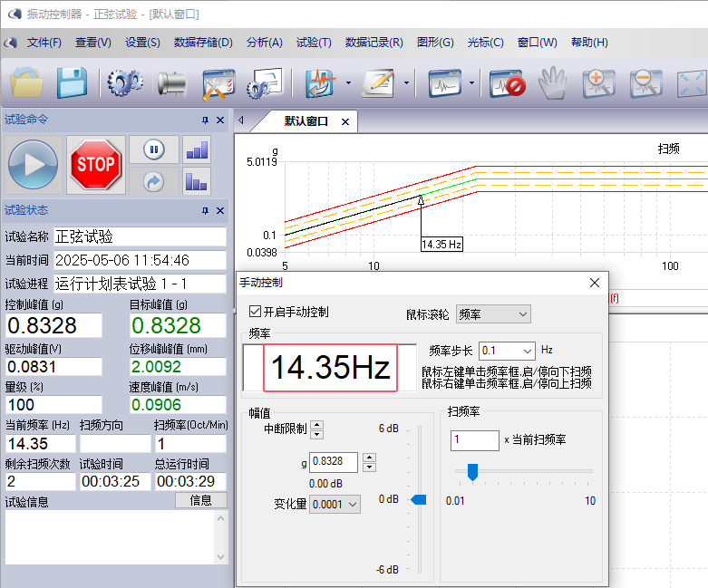Image resolution: width=708 pixels, height=588 pixels.
Task: Click the gears with document toolbar icon
Action: pyautogui.click(x=265, y=83)
